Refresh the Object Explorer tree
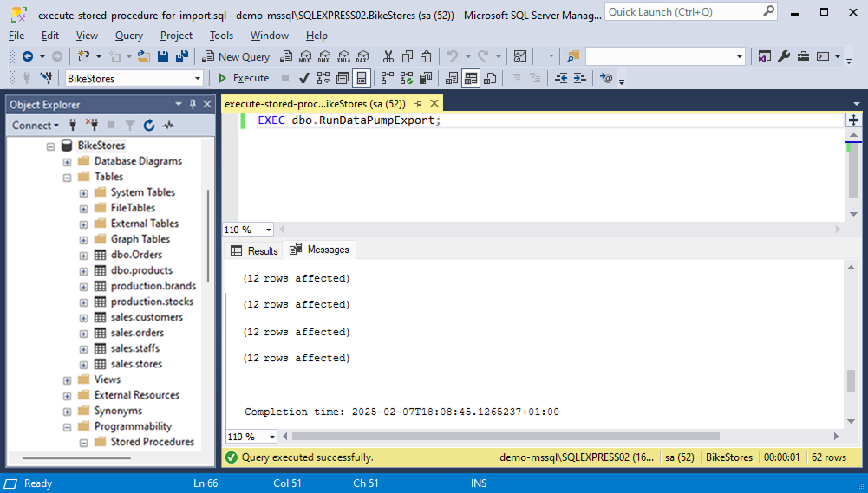Screen dimensions: 868x493 click(149, 126)
